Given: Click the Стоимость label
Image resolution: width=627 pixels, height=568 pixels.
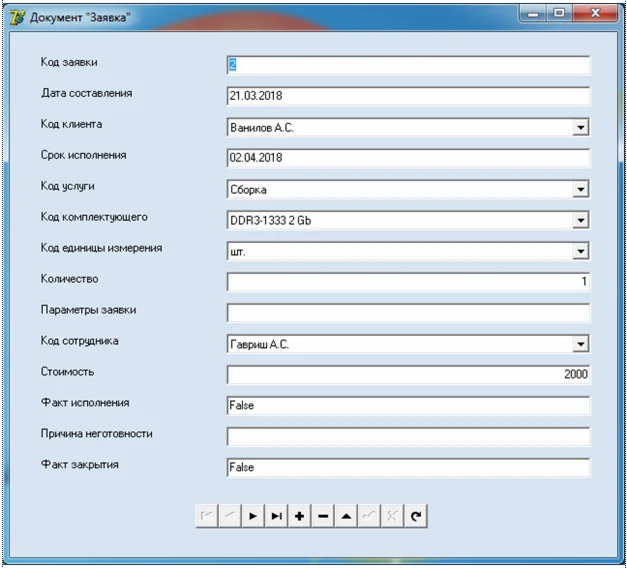Looking at the screenshot, I should 68,372.
